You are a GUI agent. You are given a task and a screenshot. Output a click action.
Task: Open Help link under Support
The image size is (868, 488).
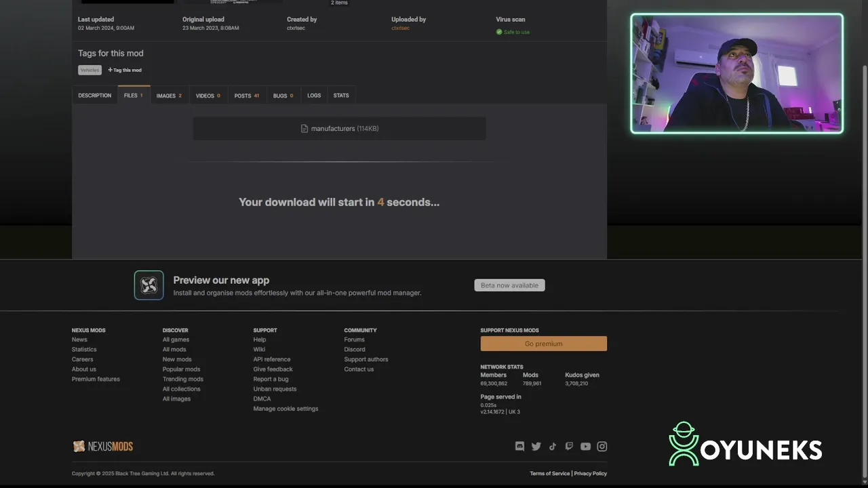coord(260,340)
